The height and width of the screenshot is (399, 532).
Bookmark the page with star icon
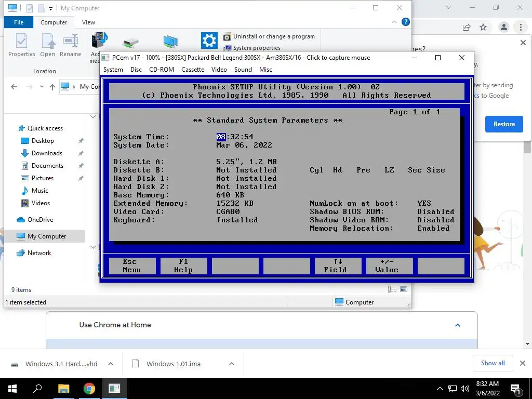tap(483, 27)
